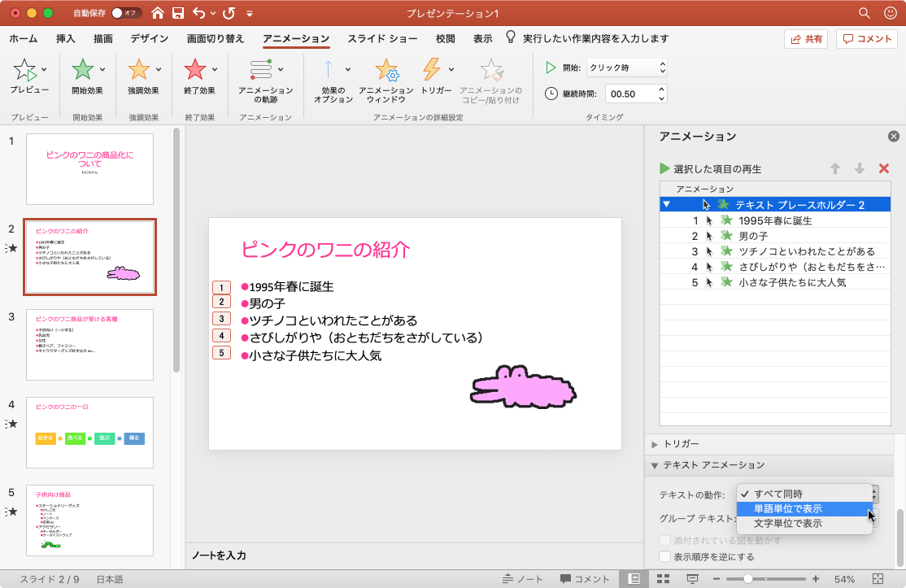Switch to slide sorter view icon
Image resolution: width=906 pixels, height=588 pixels.
[663, 579]
